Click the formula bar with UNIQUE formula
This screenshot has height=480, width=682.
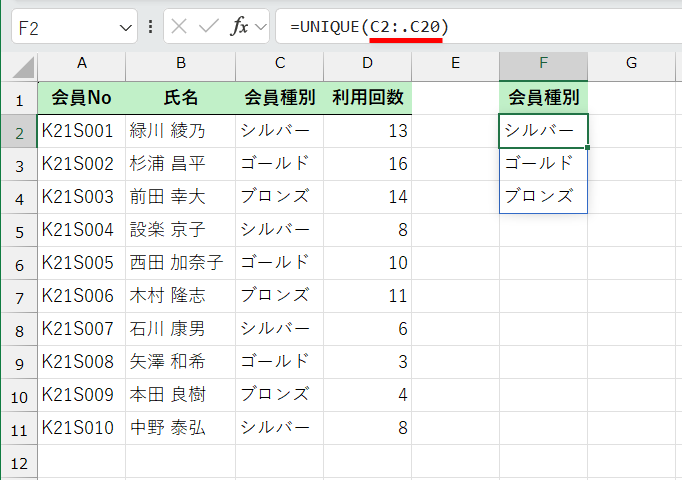point(478,27)
